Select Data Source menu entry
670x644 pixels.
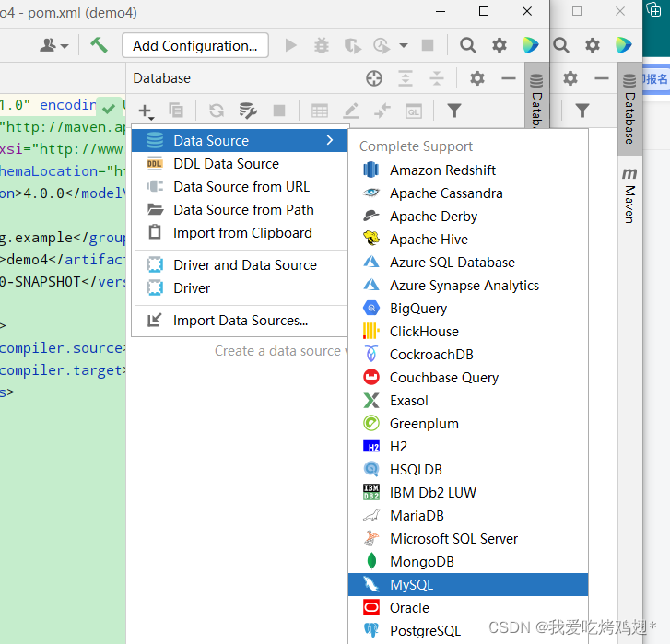point(240,141)
